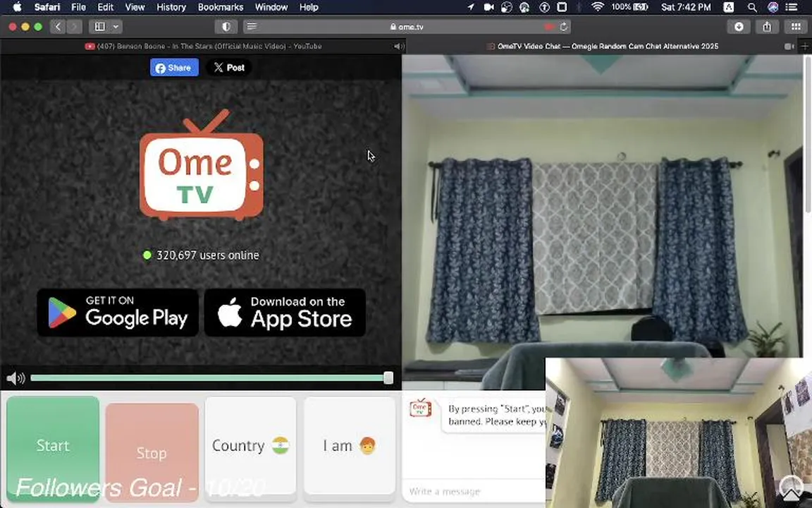Click the battery status in menu bar
The width and height of the screenshot is (812, 508).
pyautogui.click(x=629, y=7)
